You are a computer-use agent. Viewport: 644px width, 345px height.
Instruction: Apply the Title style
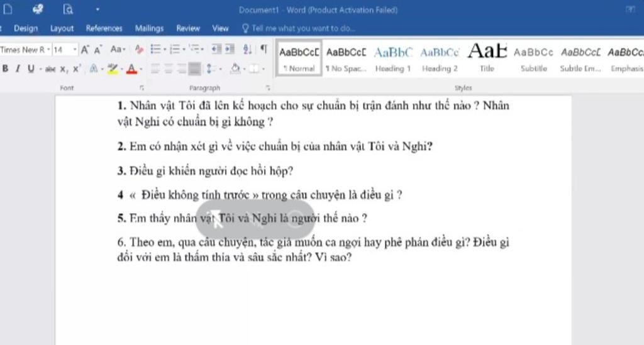tap(487, 58)
